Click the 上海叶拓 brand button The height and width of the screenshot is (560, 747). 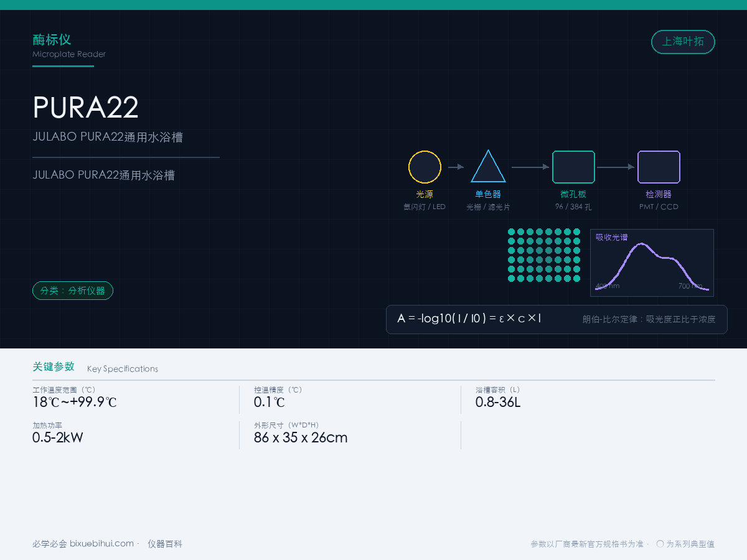point(683,42)
